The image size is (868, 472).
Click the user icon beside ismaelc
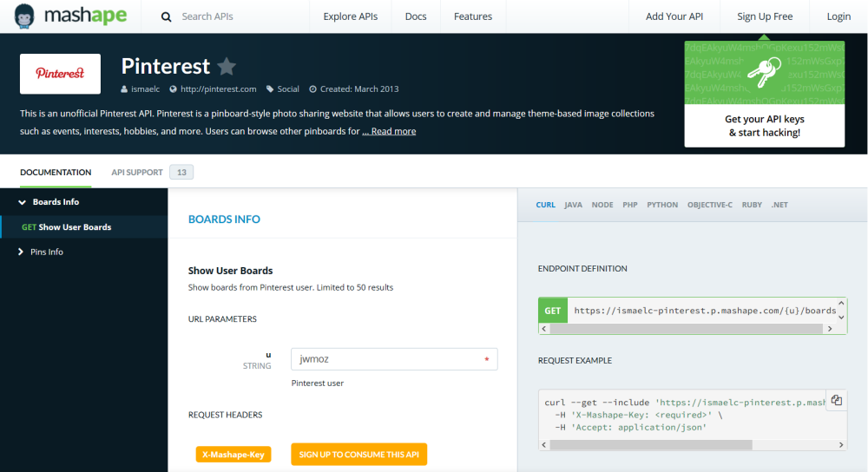coord(124,89)
